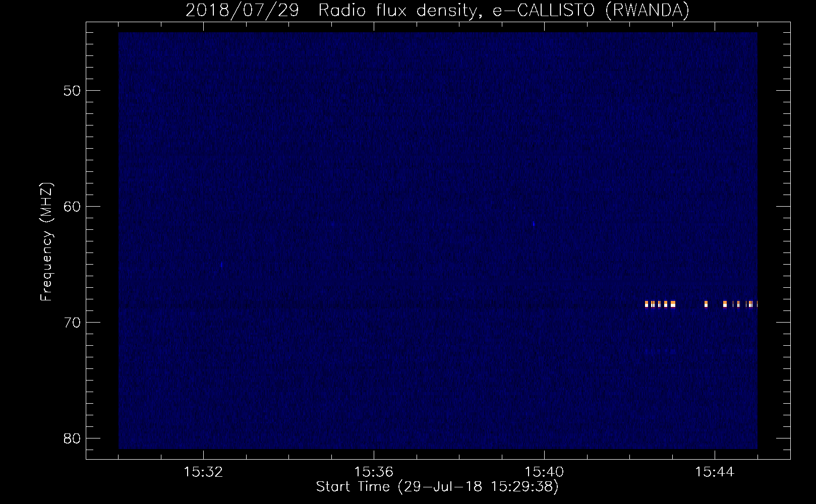
Task: Click the "Frequency (MHZ)" axis label
Action: 46,242
